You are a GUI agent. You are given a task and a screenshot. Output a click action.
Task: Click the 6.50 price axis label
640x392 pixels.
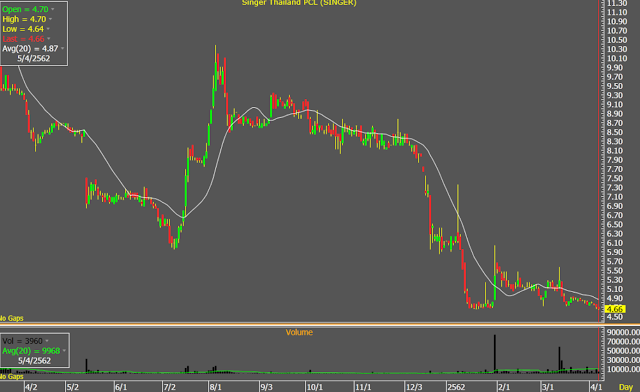click(x=615, y=225)
